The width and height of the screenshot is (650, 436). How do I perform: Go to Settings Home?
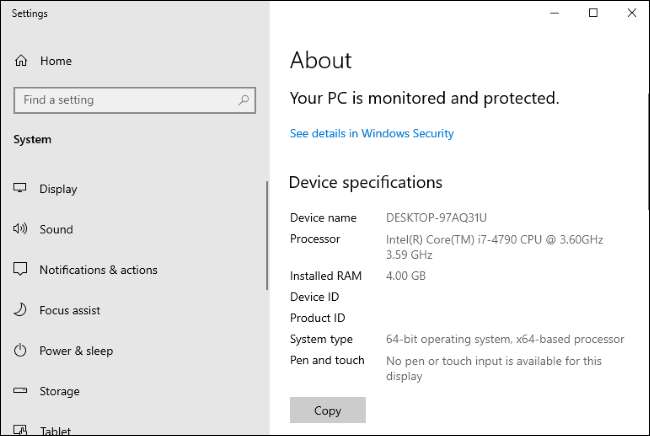point(56,61)
